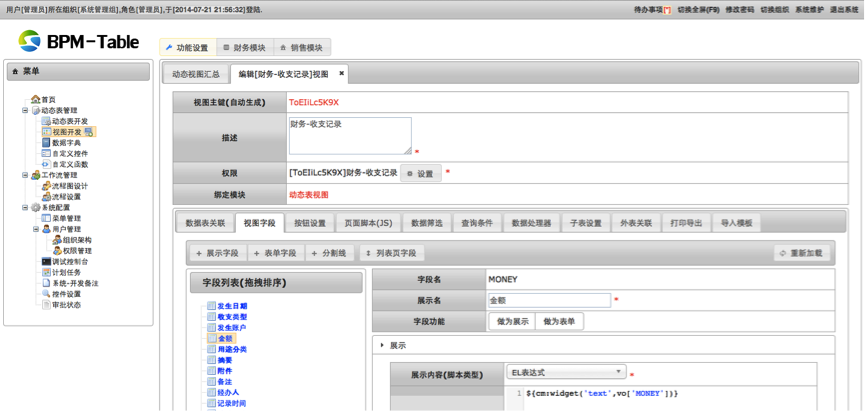
Task: Click the 流程图设计 workflow icon
Action: tap(46, 186)
